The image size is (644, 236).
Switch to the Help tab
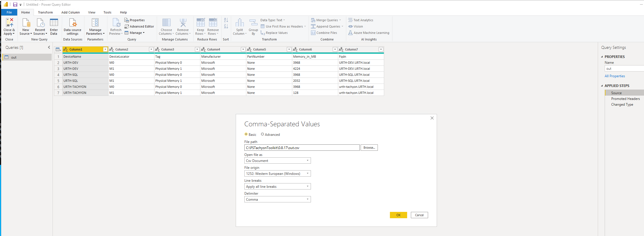click(123, 12)
